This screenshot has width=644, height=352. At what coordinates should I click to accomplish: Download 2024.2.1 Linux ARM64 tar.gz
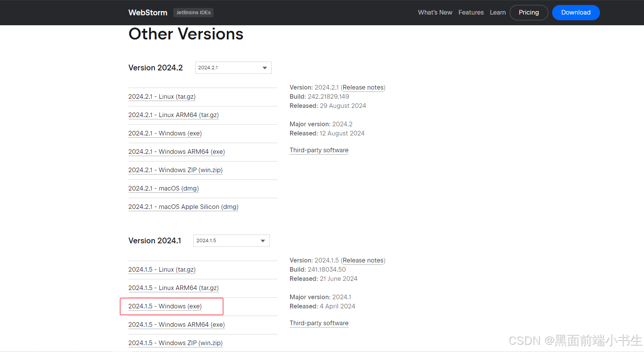coord(173,115)
